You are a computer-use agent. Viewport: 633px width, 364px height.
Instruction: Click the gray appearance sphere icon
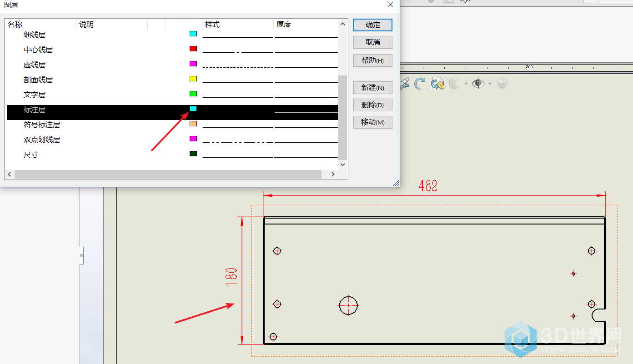502,83
